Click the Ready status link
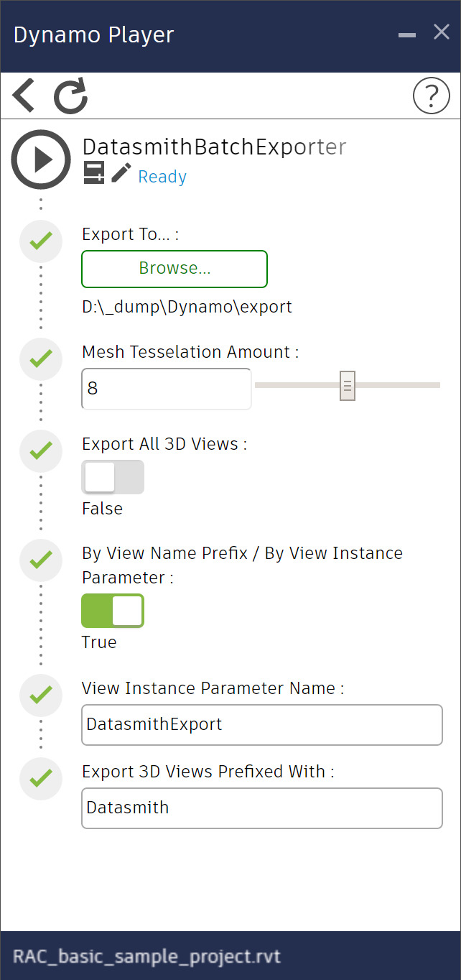This screenshot has height=980, width=461. pos(162,177)
